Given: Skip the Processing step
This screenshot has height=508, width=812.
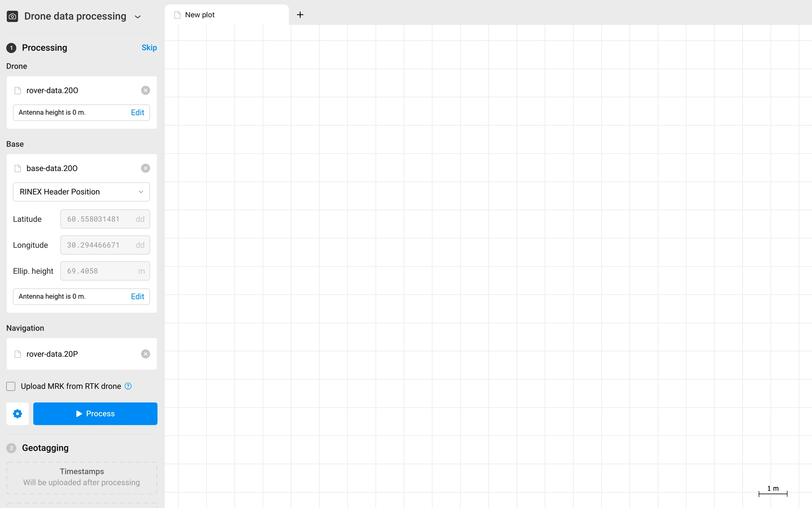Looking at the screenshot, I should click(149, 48).
